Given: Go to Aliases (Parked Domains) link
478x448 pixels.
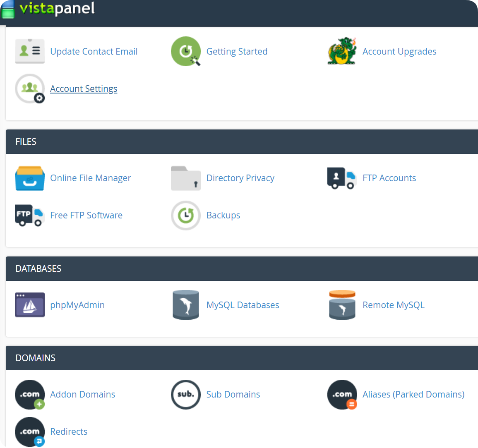Looking at the screenshot, I should click(413, 395).
